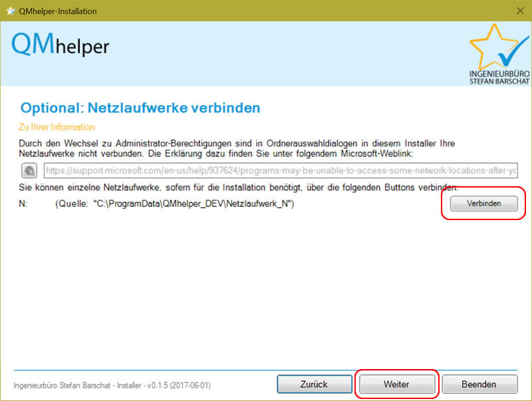This screenshot has width=532, height=401.
Task: Click the QMhelper logo in the header
Action: click(x=61, y=45)
